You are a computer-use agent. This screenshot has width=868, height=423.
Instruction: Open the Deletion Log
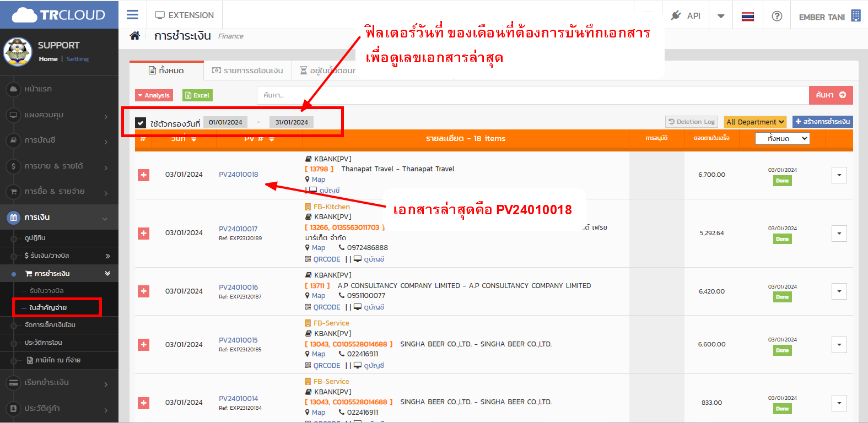(x=692, y=122)
